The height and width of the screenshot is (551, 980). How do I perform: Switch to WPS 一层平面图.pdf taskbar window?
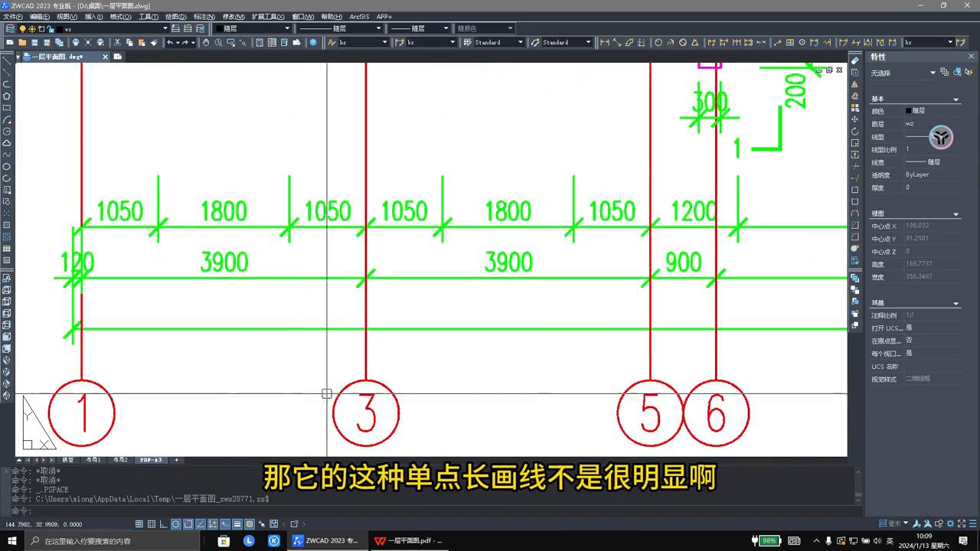(x=407, y=540)
